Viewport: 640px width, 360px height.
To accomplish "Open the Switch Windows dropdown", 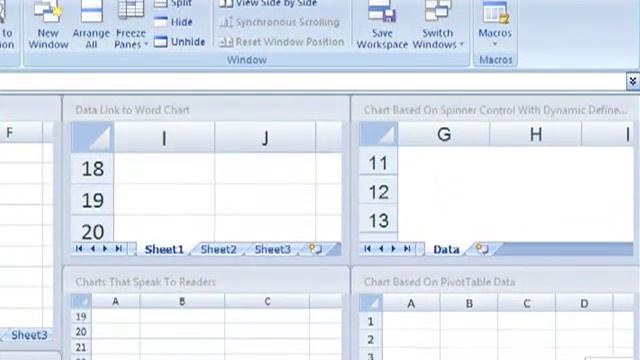I will click(438, 25).
